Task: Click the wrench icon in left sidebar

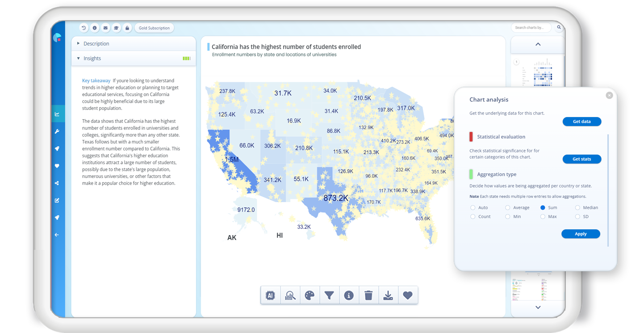Action: [57, 131]
